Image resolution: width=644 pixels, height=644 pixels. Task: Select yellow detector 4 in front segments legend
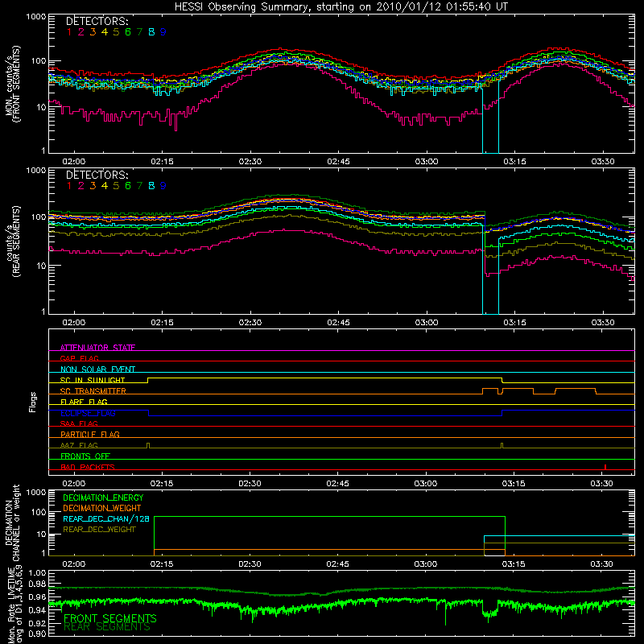pyautogui.click(x=105, y=32)
